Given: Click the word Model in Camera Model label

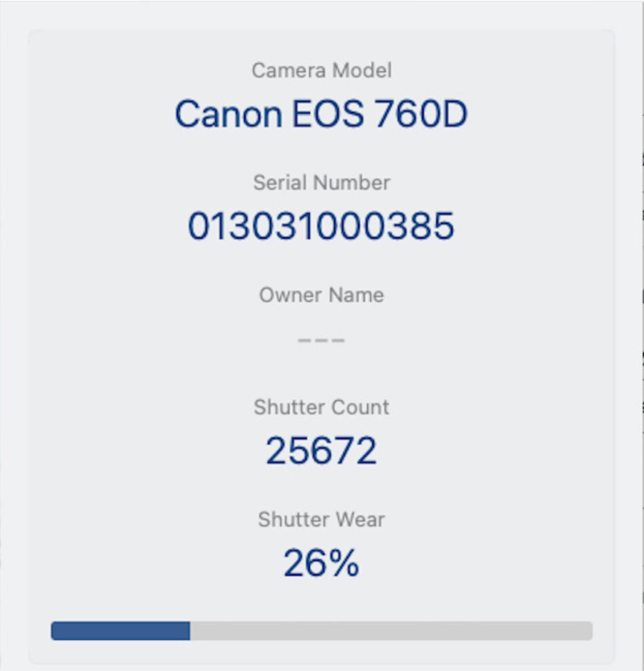Looking at the screenshot, I should [x=362, y=70].
